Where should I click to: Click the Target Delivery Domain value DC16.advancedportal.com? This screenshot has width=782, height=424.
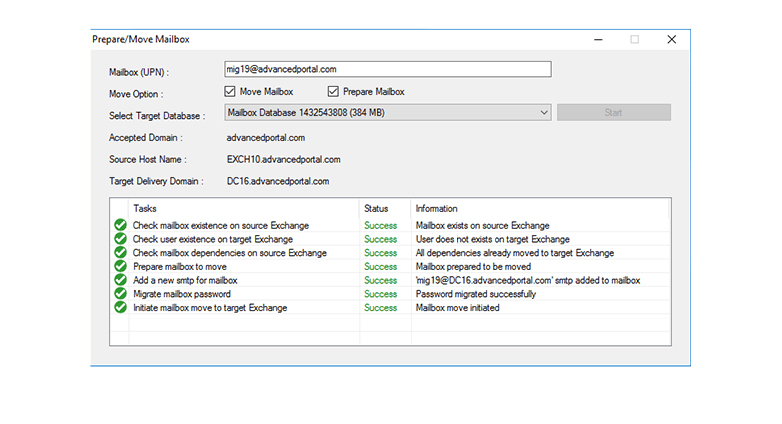coord(278,181)
